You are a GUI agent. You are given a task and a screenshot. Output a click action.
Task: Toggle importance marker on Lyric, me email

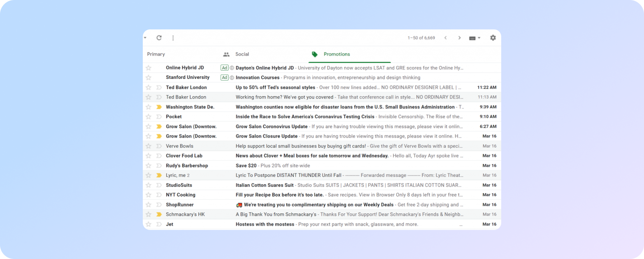click(x=159, y=175)
